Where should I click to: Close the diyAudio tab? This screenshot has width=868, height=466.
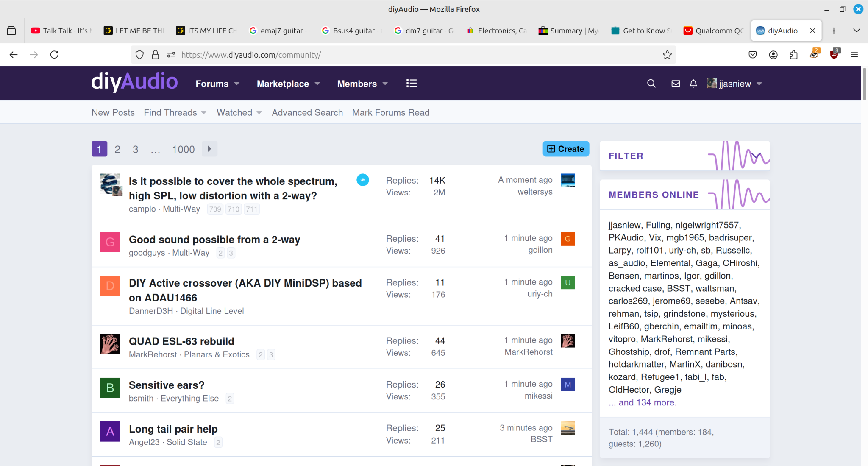(x=812, y=31)
